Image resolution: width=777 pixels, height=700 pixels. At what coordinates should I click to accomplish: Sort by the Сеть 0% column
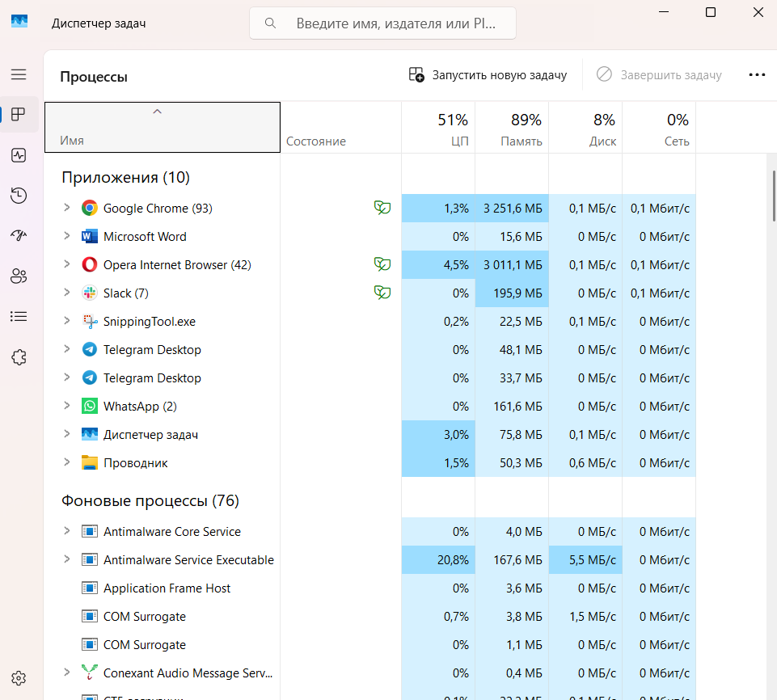(x=659, y=128)
